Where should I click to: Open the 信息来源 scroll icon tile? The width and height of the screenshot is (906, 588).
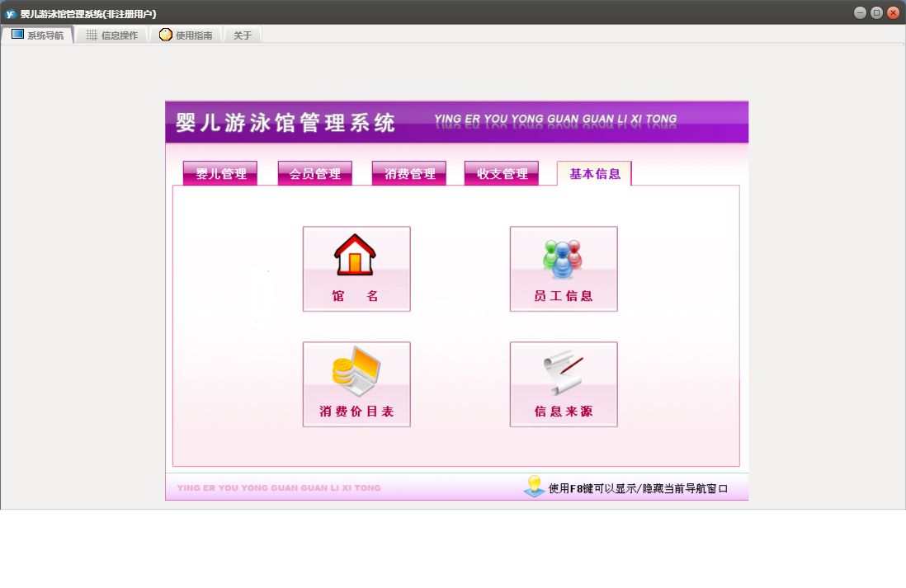click(x=564, y=384)
